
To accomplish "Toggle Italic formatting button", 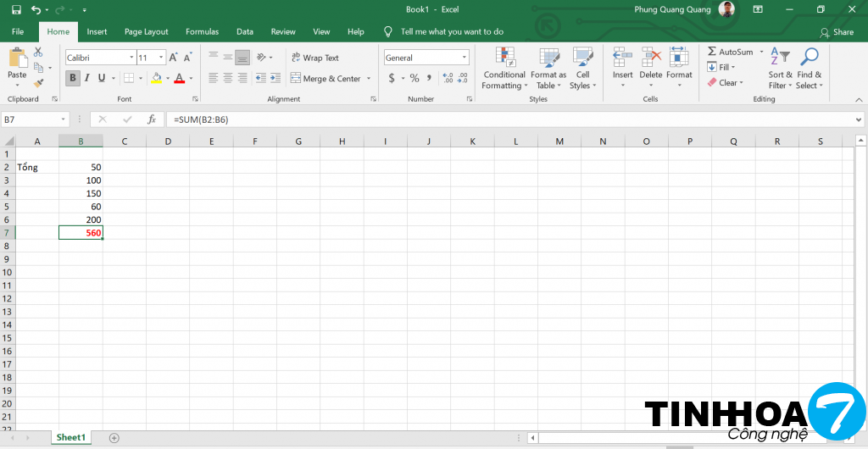I will pyautogui.click(x=87, y=78).
